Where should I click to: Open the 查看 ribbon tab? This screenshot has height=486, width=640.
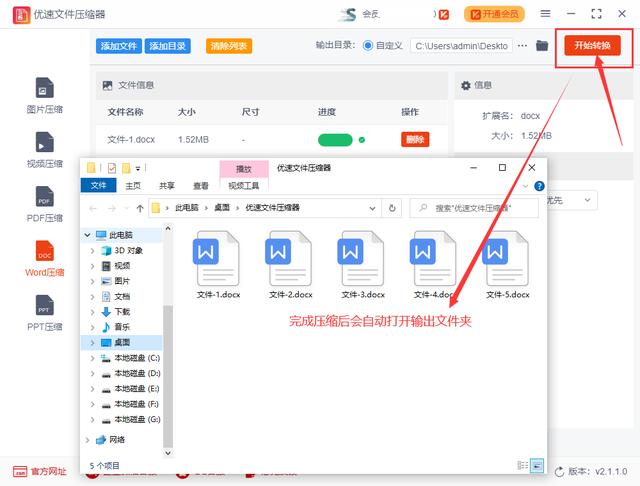coord(200,186)
